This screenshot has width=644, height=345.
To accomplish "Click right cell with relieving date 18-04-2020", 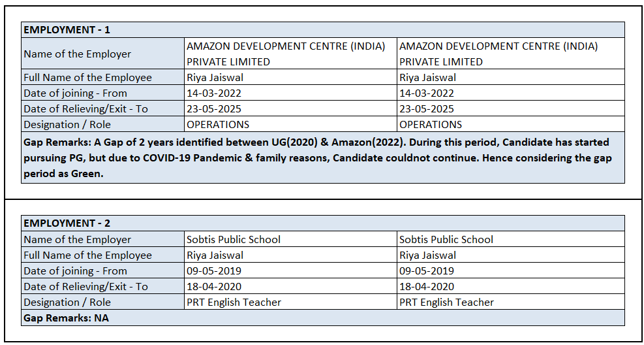I will coord(426,287).
